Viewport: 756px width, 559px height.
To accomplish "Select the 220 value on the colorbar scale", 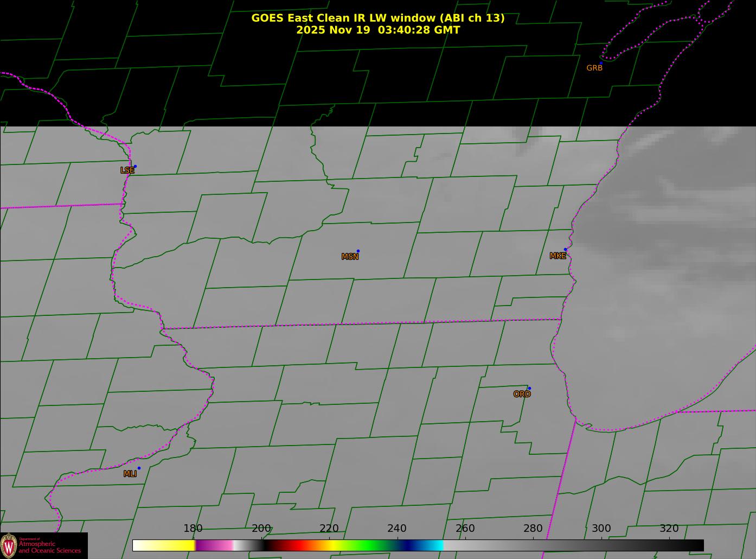I will point(329,529).
